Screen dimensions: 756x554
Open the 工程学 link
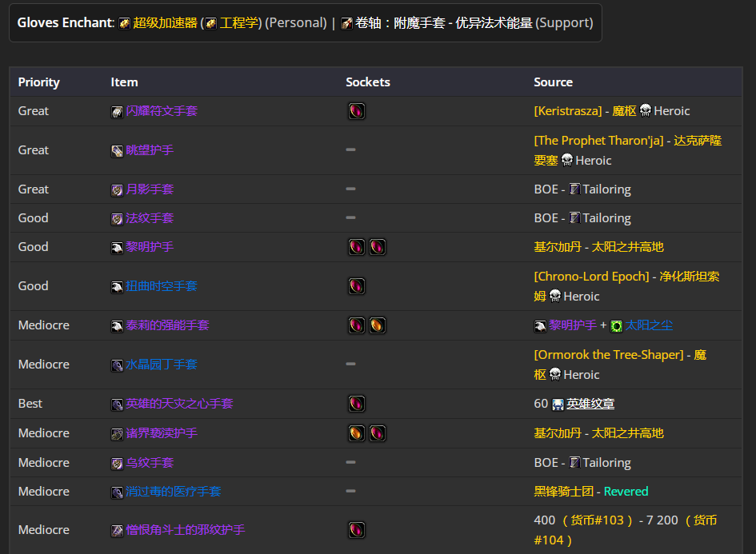(x=238, y=23)
